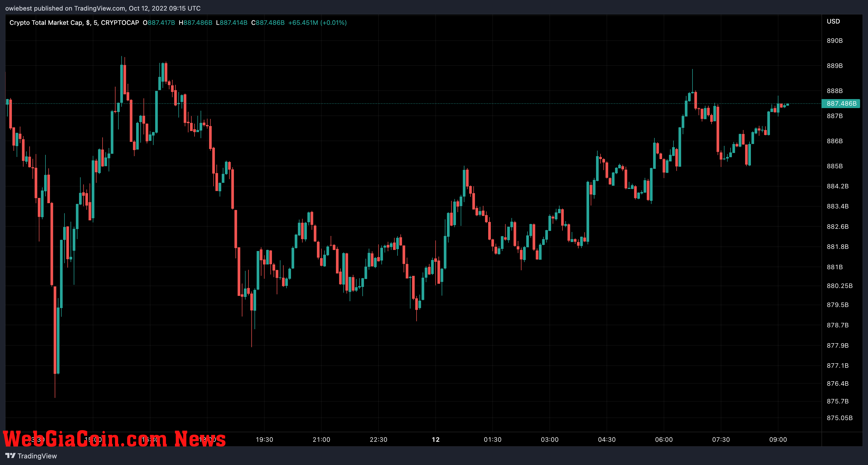The width and height of the screenshot is (868, 465).
Task: Click the current price tag 887.486B
Action: [x=841, y=103]
